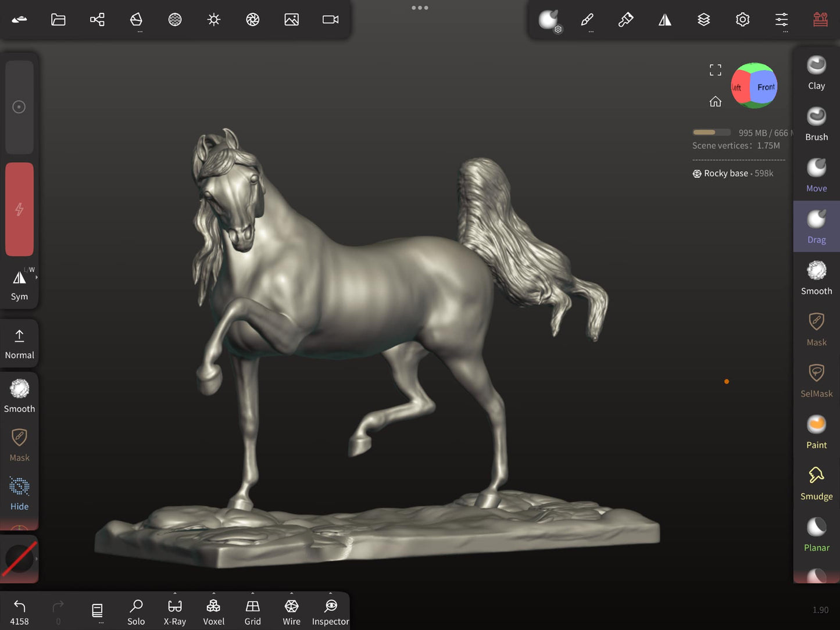The height and width of the screenshot is (630, 840).
Task: Select the Paint tool
Action: 816,431
